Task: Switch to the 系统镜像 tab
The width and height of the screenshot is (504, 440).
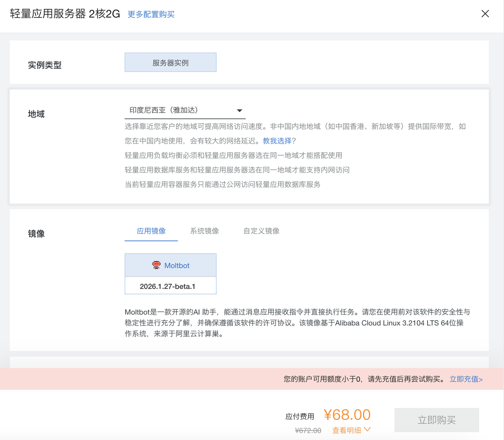Action: (x=205, y=231)
